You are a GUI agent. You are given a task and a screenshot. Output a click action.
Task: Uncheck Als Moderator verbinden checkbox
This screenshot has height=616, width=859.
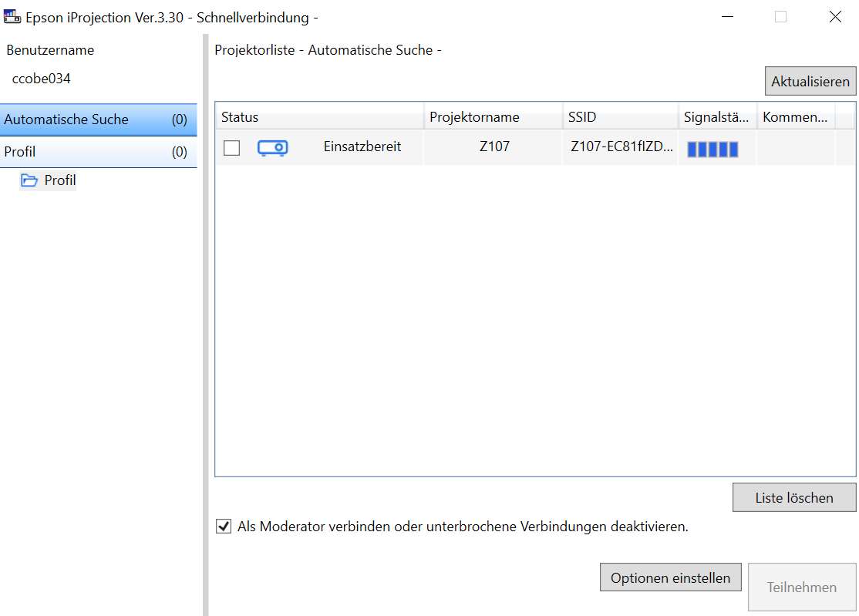224,527
